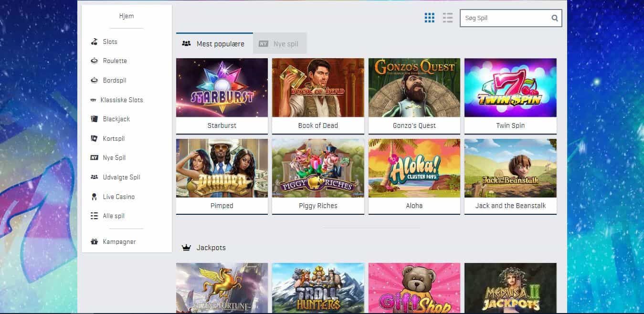Switch to grid view layout

tap(430, 18)
